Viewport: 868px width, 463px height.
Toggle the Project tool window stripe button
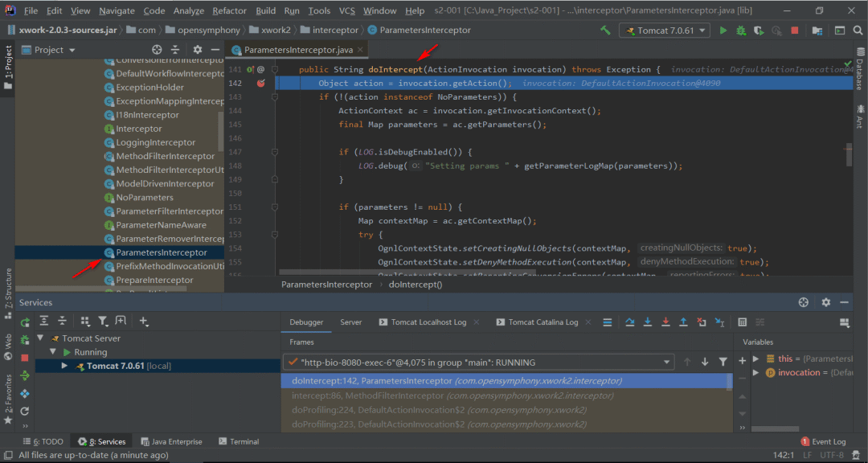pyautogui.click(x=8, y=68)
